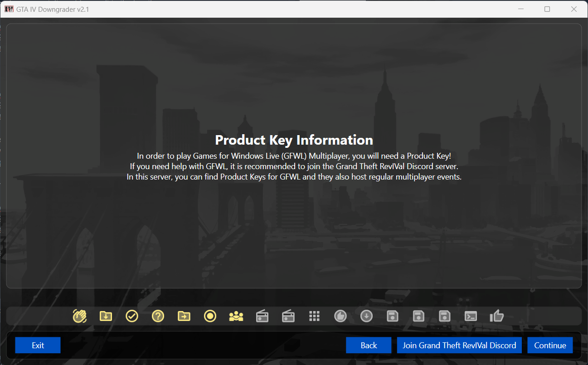Click the yellow ring circle step icon
The width and height of the screenshot is (588, 365).
(210, 316)
